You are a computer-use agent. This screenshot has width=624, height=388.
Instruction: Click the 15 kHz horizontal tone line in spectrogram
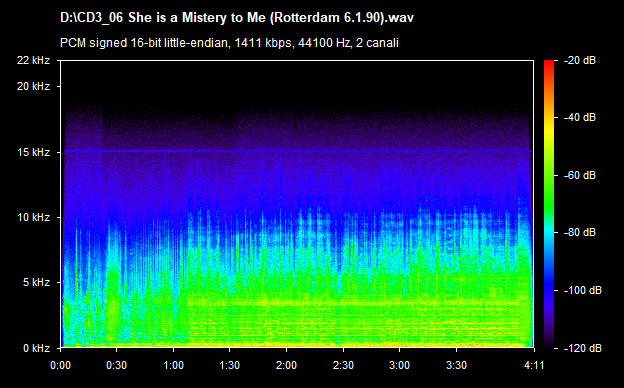click(x=297, y=151)
